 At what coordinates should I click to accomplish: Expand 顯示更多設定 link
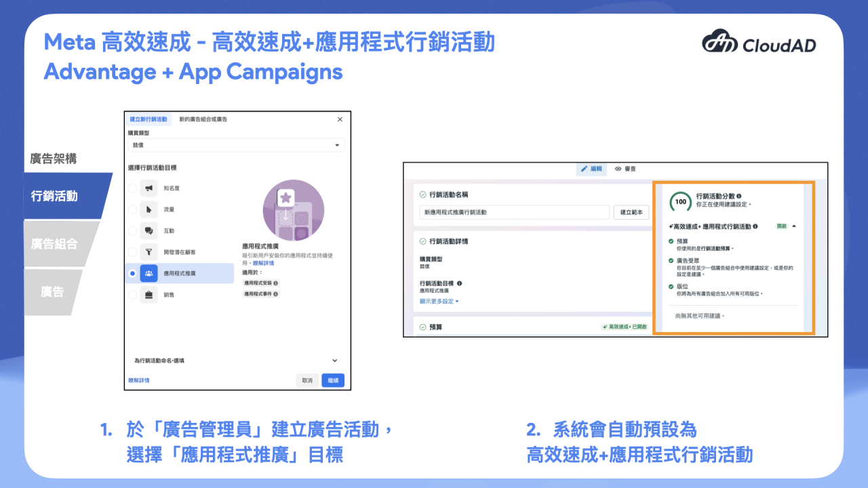pos(439,301)
